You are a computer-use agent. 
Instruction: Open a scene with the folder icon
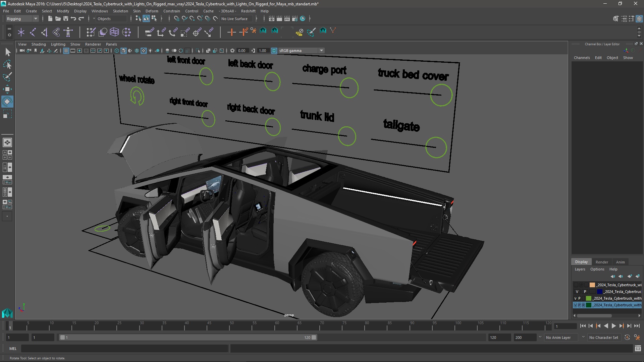(58, 18)
